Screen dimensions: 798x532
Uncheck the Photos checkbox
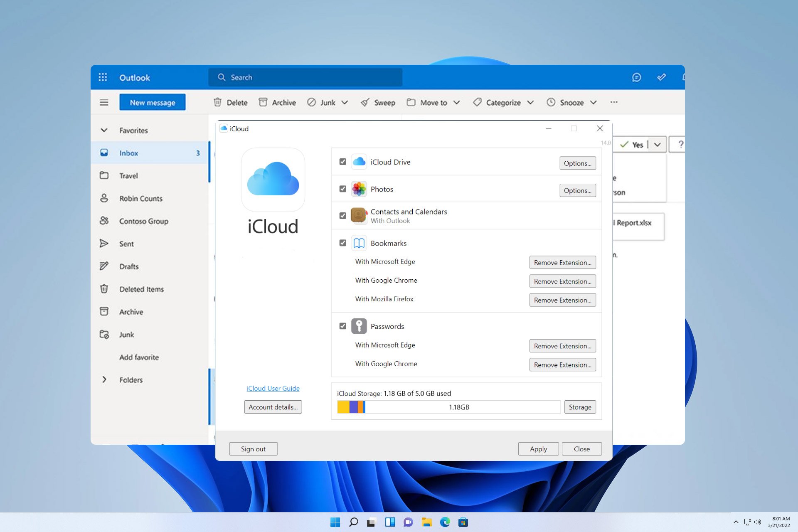(342, 189)
